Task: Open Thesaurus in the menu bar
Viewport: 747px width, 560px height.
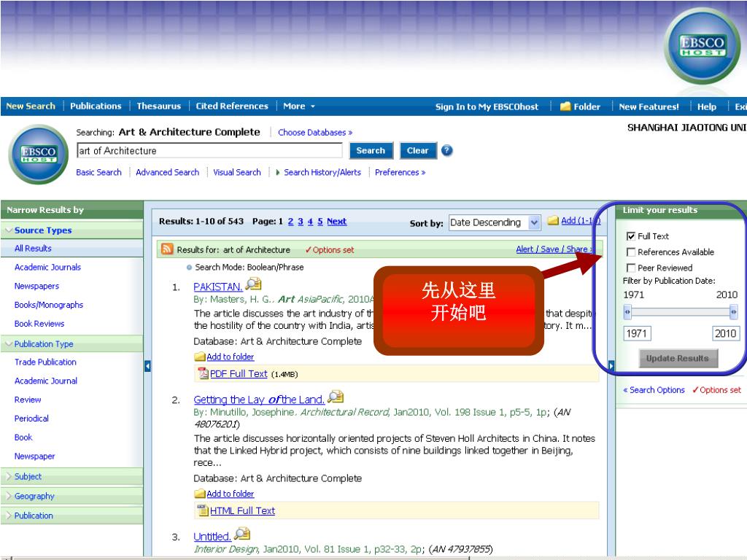Action: [158, 106]
